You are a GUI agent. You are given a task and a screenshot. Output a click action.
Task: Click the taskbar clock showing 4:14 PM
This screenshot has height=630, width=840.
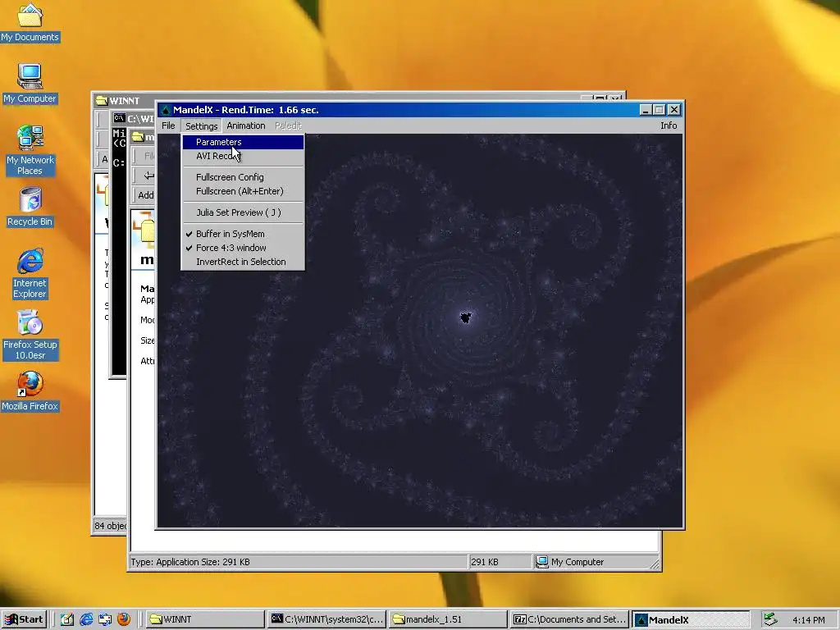809,620
